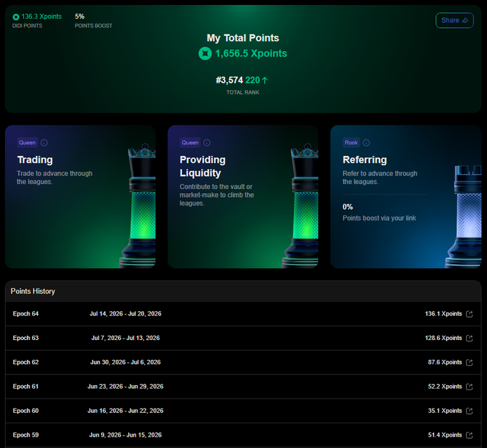The width and height of the screenshot is (487, 448).
Task: Click date range Jun 23, 2026 - Jun 29, 2026
Action: [x=125, y=386]
